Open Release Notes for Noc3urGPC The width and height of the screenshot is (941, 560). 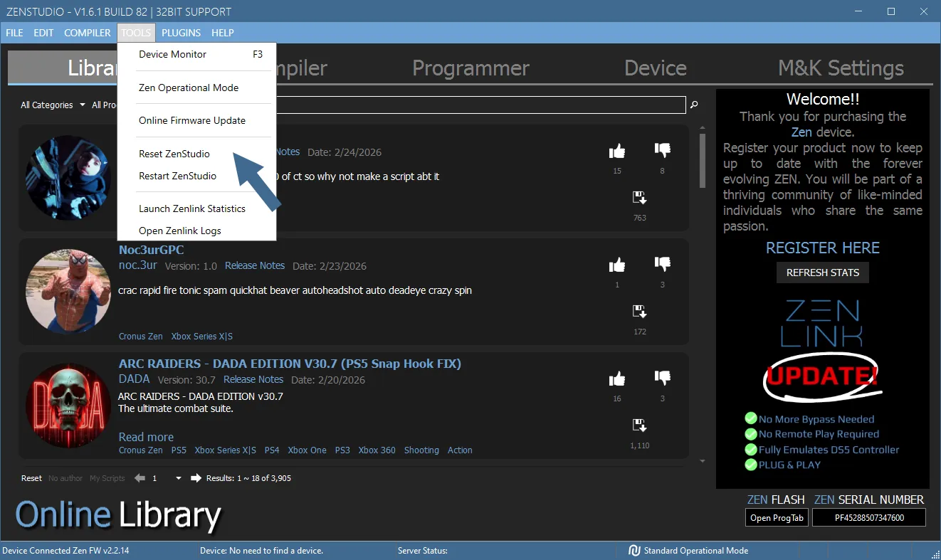point(255,265)
